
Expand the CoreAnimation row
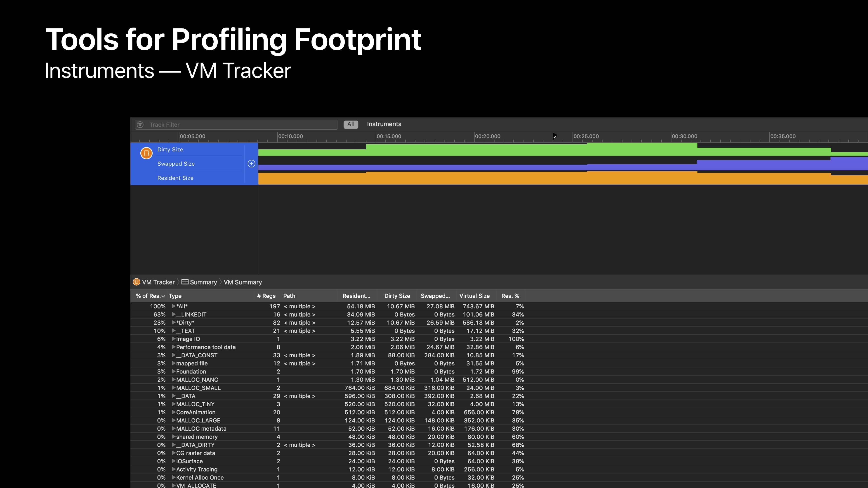(174, 412)
